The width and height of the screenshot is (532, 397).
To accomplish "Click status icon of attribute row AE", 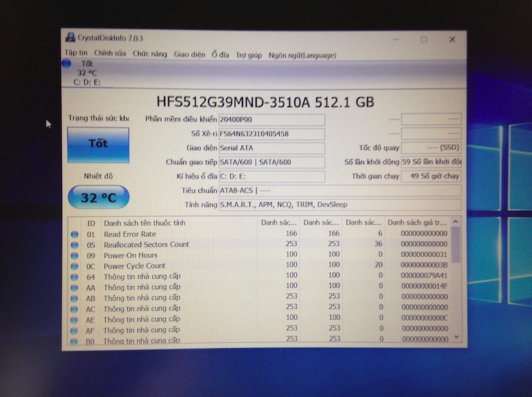I will [x=74, y=320].
